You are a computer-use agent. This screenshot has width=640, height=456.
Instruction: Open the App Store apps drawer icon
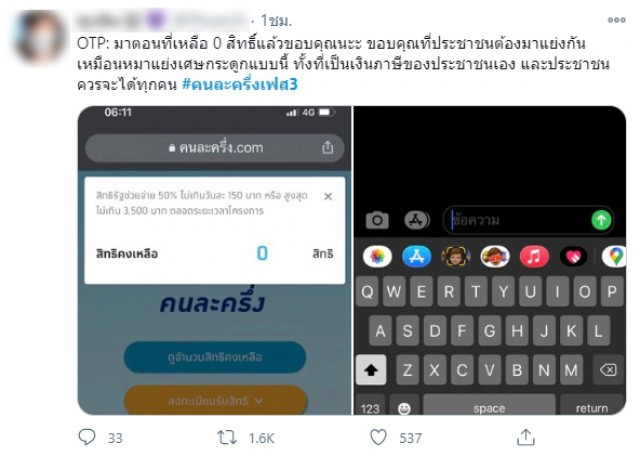click(417, 220)
